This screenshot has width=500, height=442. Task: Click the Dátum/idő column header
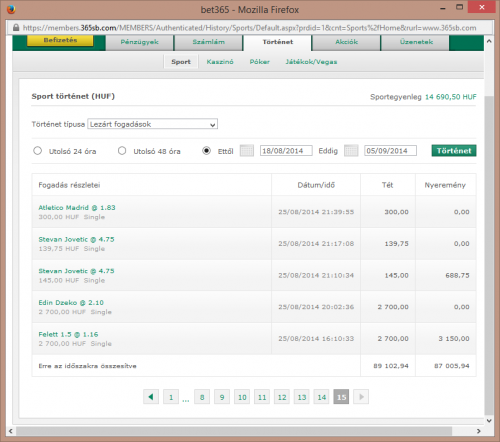(x=316, y=185)
